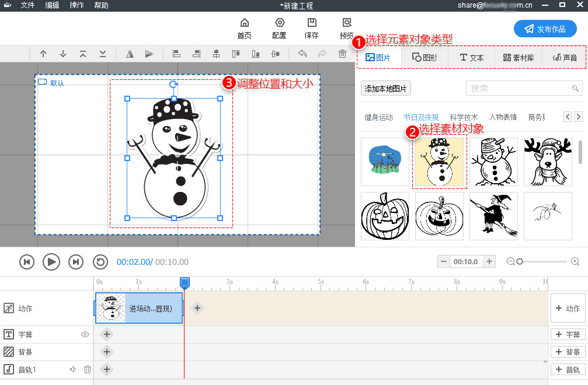The height and width of the screenshot is (385, 588).
Task: Pick the witch on broomstick thumbnail
Action: [493, 216]
